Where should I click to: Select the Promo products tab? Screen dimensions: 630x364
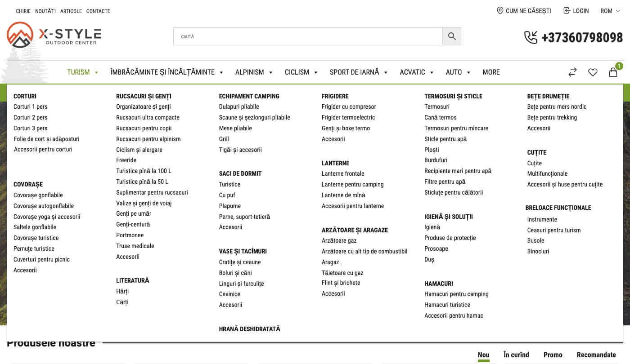pos(553,355)
